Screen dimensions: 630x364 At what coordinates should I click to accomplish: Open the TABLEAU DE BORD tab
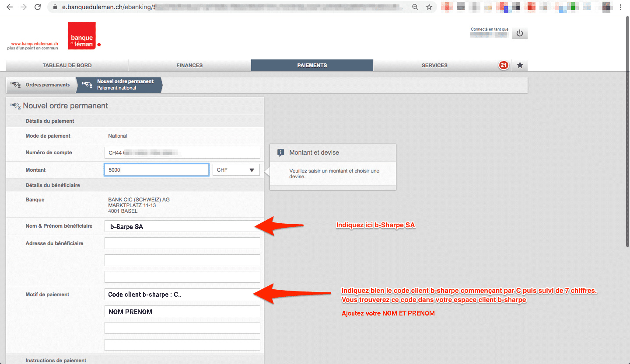67,66
